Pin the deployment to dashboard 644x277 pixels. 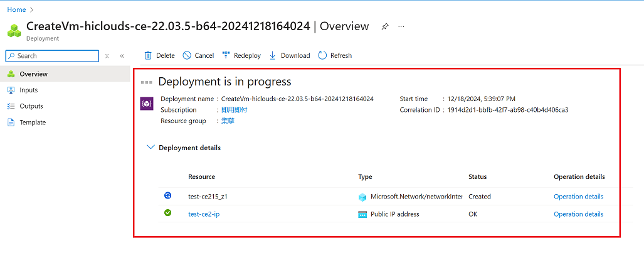pyautogui.click(x=384, y=27)
